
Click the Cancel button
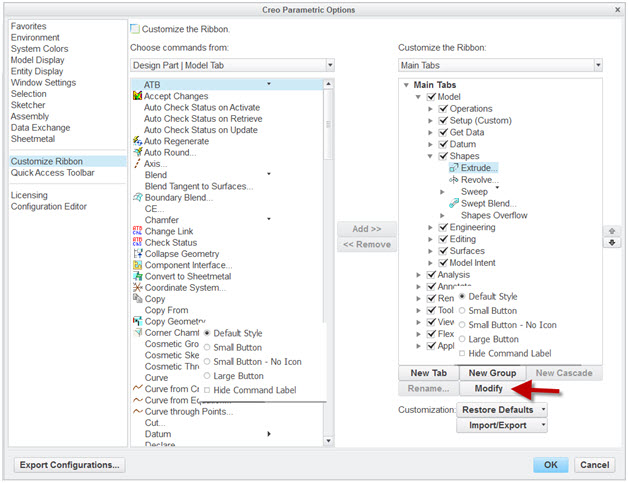click(x=594, y=465)
